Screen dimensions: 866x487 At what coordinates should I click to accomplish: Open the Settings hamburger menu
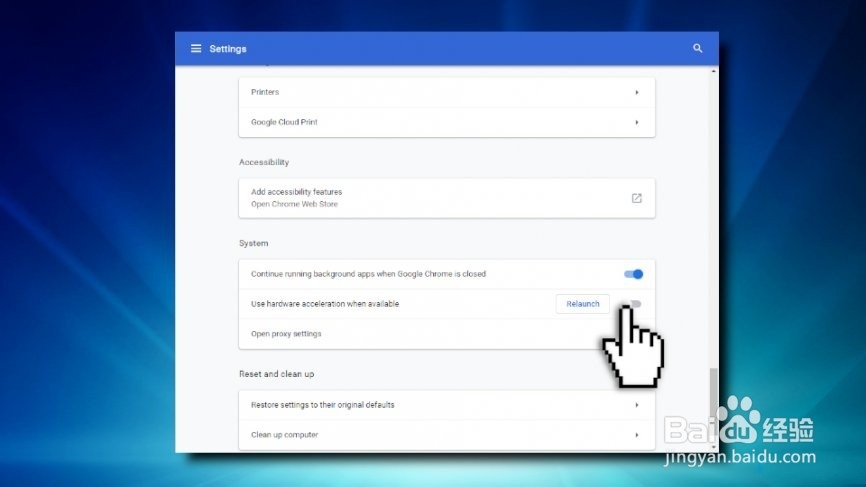[196, 49]
